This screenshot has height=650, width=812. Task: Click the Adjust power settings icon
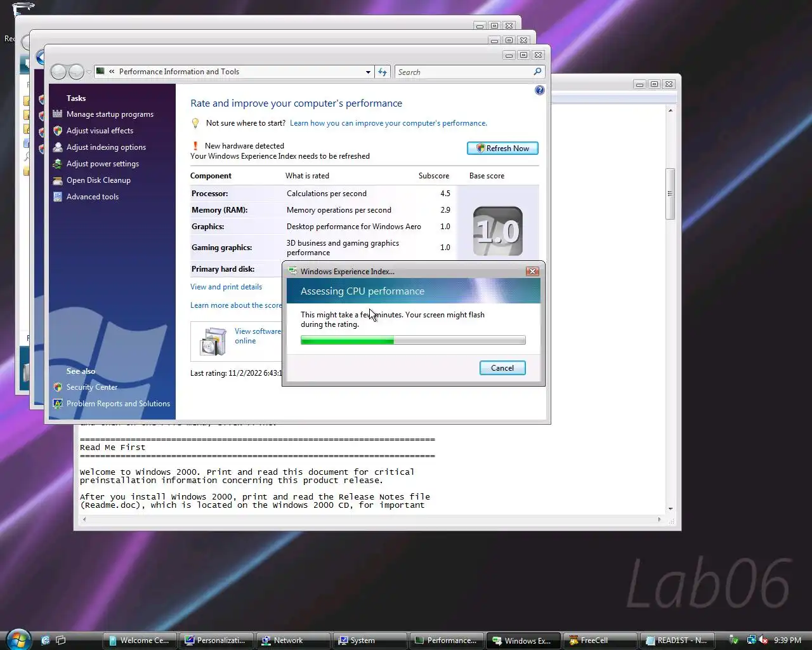[58, 164]
